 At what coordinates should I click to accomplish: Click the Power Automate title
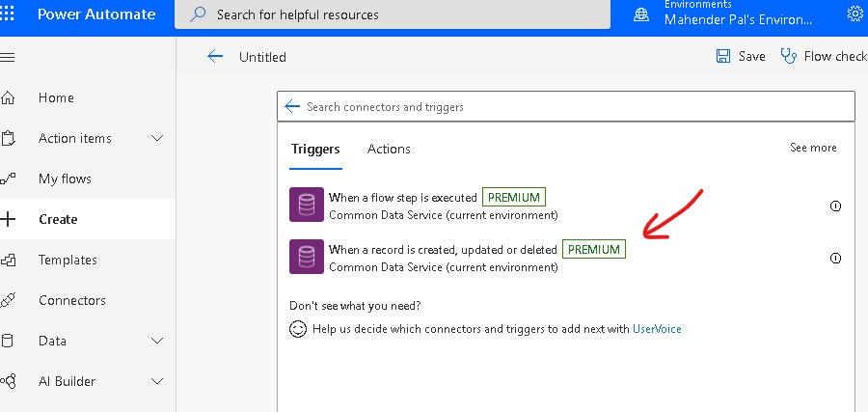point(96,14)
